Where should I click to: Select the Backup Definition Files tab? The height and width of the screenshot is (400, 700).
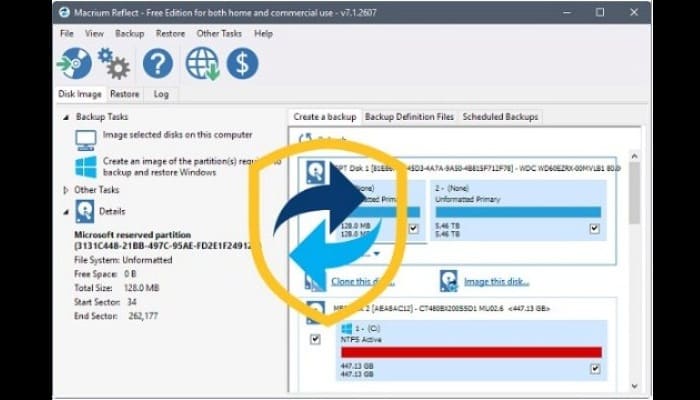[x=409, y=117]
